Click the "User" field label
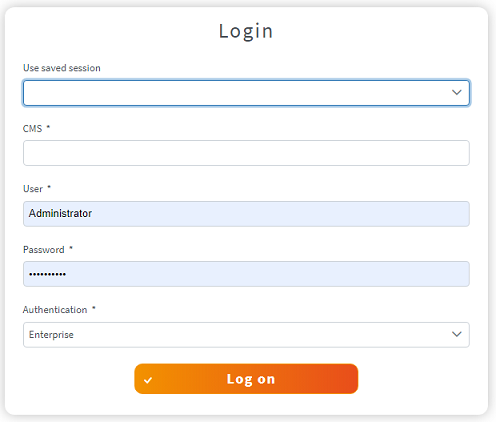Viewport: 496px width, 422px height. [33, 189]
